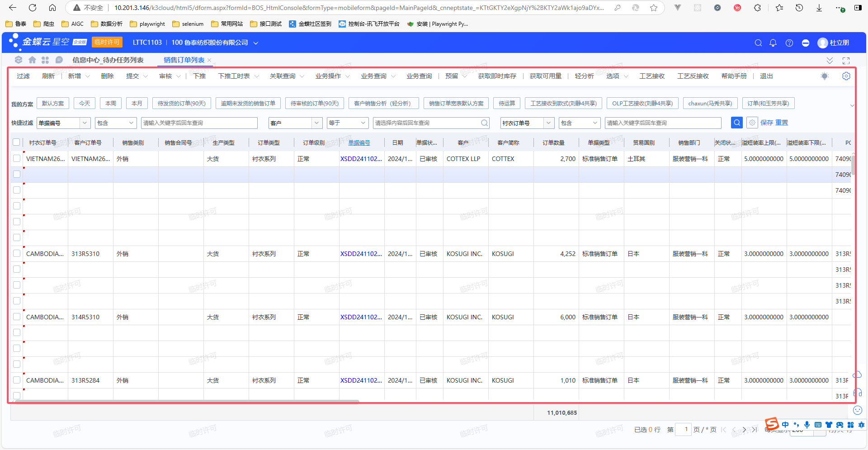Open the apps grid icon in tab bar
This screenshot has width=868, height=450.
pyautogui.click(x=45, y=60)
